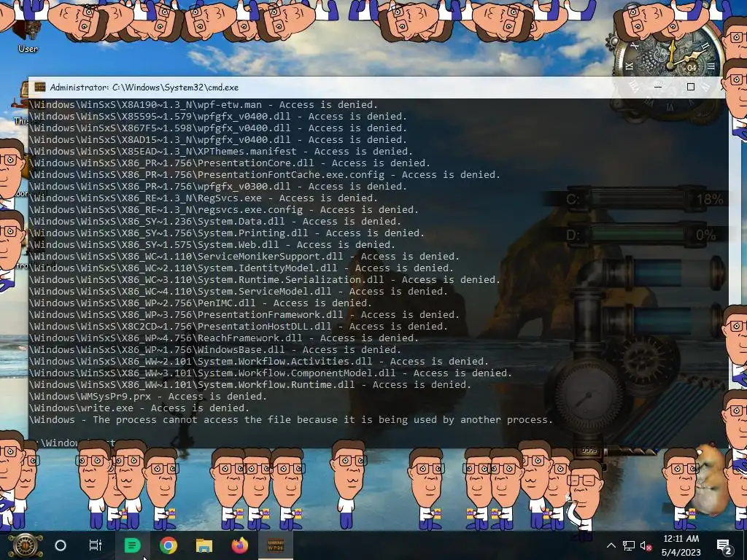Screen dimensions: 747x560
Task: Click the write.exe Access denied line
Action: click(139, 408)
